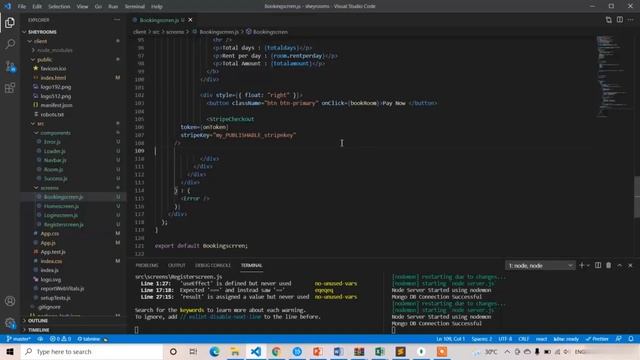Click tabnine status bar item

tap(89, 339)
